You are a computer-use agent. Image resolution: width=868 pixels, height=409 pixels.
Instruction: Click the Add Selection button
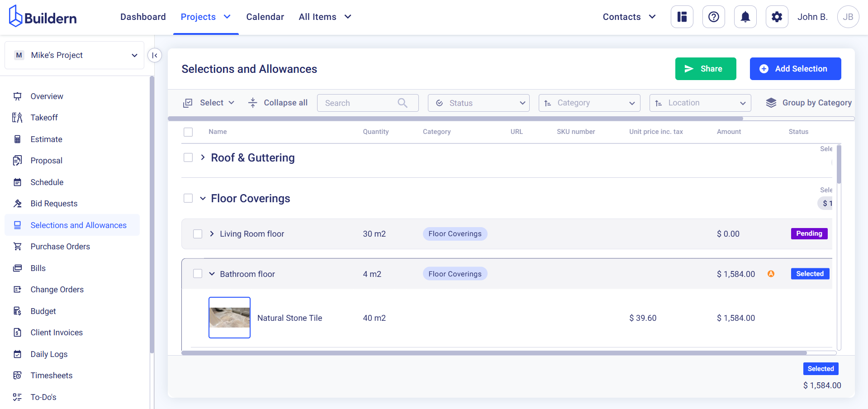coord(795,69)
